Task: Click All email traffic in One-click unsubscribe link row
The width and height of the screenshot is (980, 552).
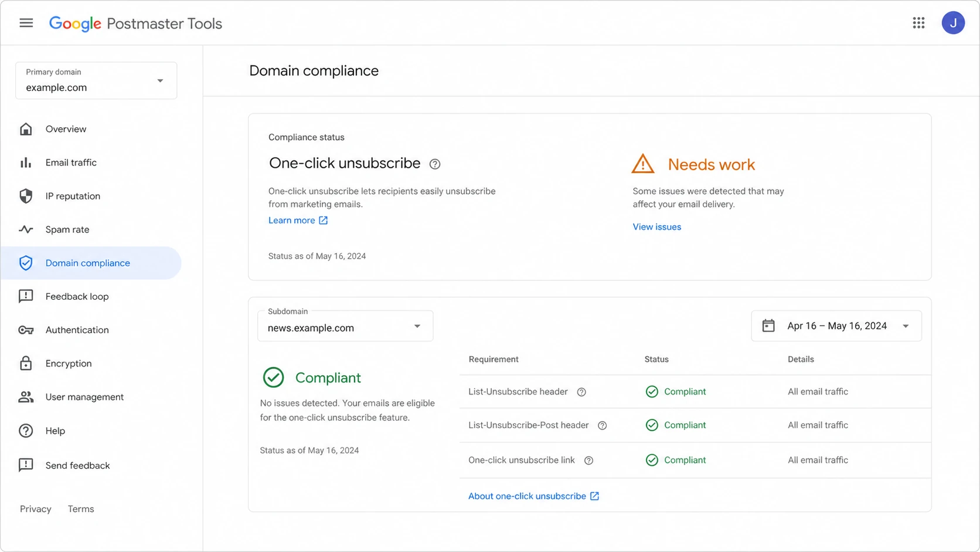Action: point(818,460)
